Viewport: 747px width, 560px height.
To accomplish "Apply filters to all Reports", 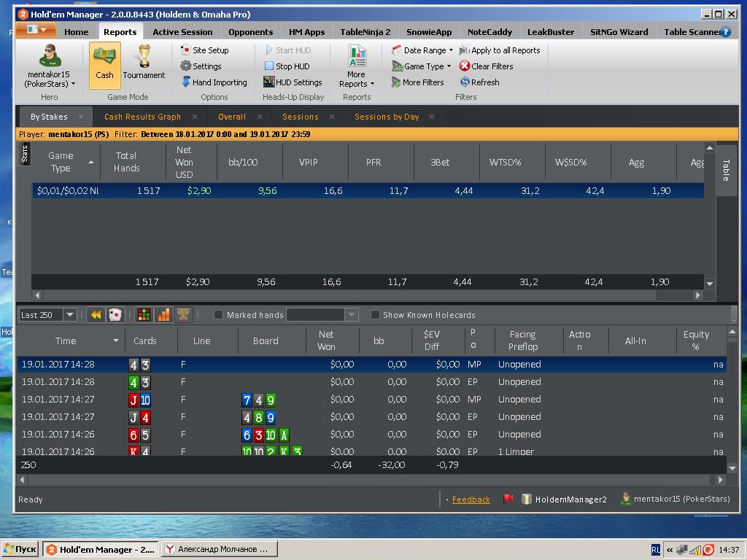I will tap(500, 50).
